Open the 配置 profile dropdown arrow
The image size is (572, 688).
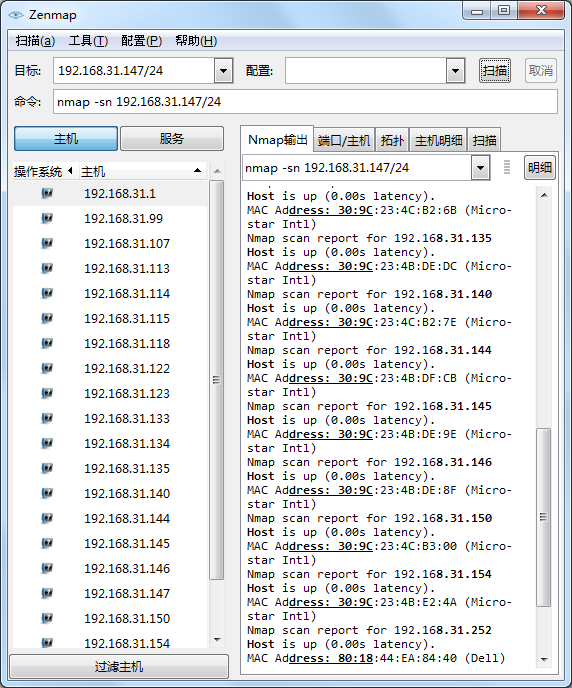click(455, 71)
